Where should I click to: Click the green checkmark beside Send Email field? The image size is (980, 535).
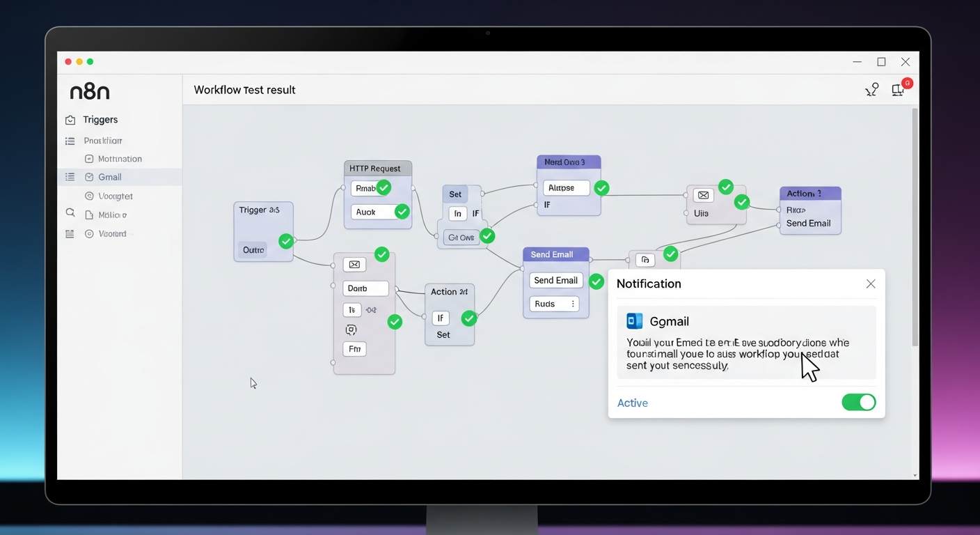point(596,281)
